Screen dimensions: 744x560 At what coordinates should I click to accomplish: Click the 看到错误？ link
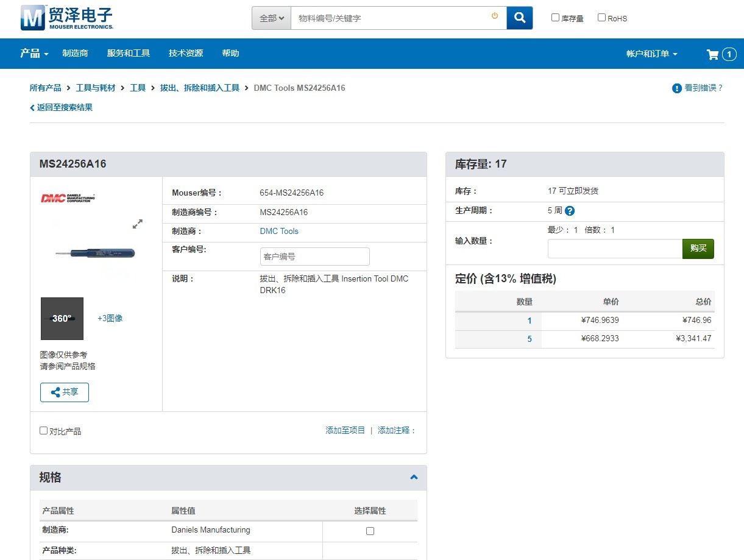pyautogui.click(x=704, y=88)
